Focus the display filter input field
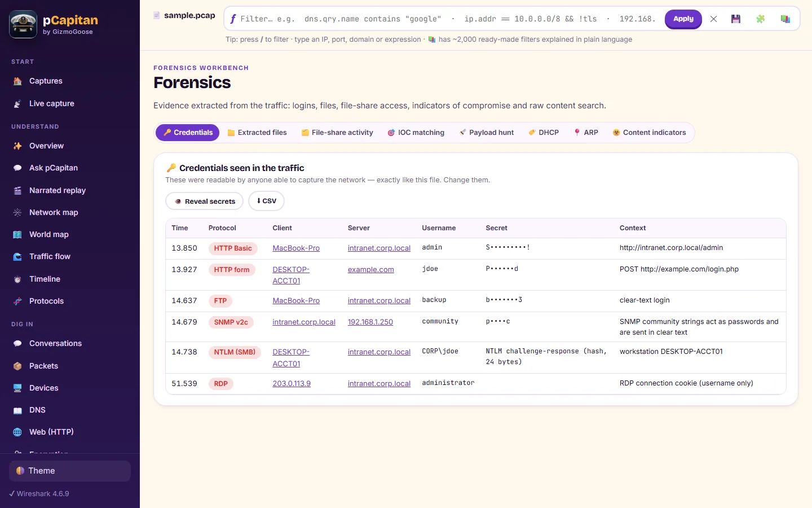 [448, 19]
